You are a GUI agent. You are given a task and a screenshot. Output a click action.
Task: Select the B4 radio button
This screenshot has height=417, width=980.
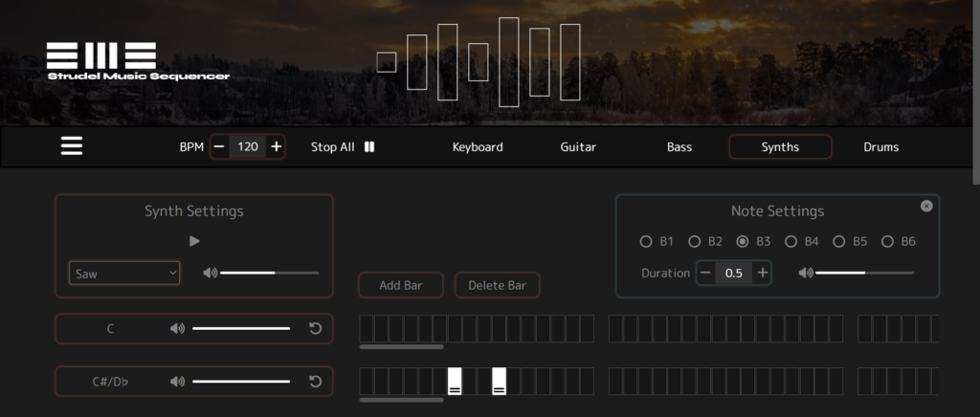click(x=791, y=242)
